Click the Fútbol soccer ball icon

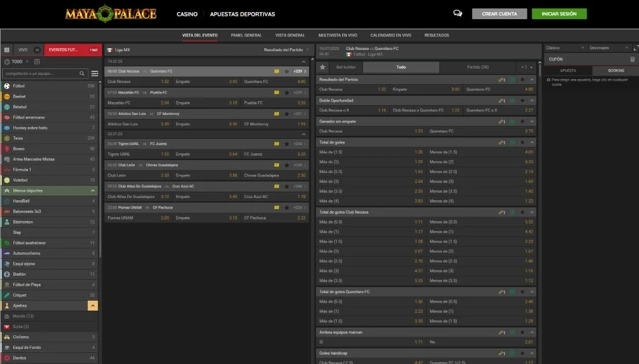point(7,86)
